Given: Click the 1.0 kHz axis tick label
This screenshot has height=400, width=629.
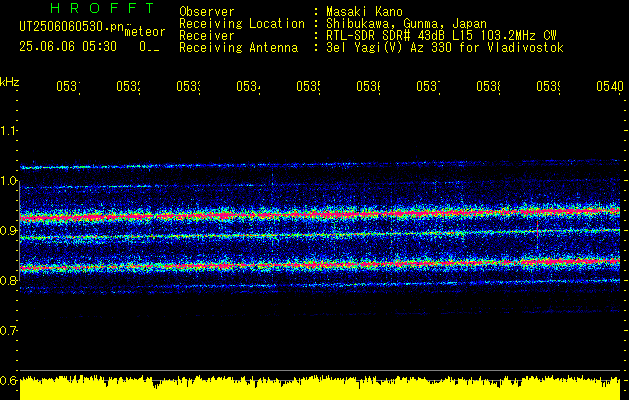Looking at the screenshot, I should pos(8,181).
